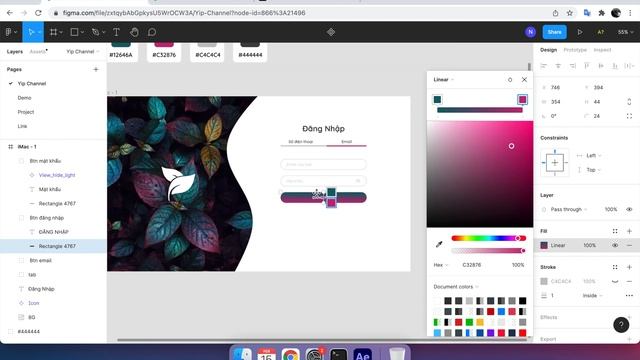Switch to the Assets tab
The image size is (640, 360).
(38, 51)
